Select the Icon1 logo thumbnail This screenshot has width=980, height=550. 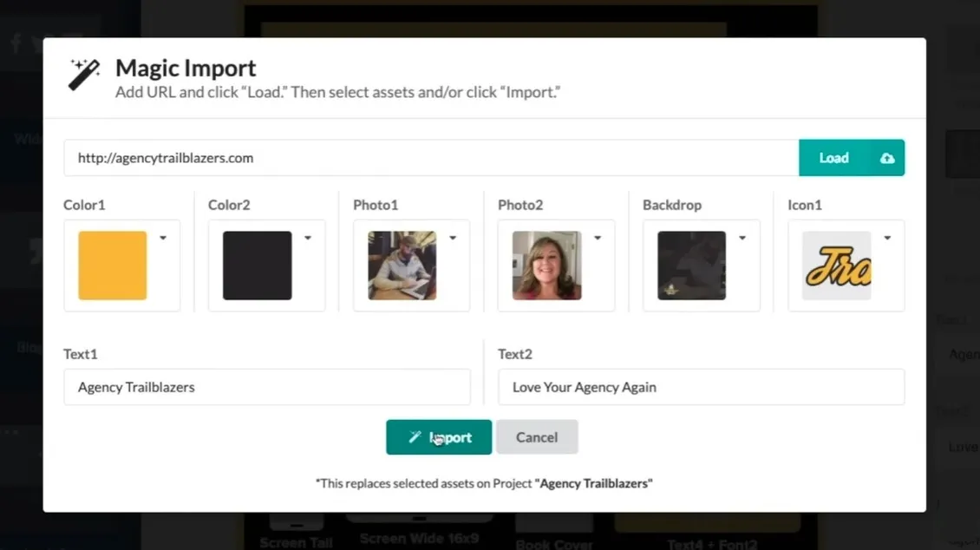837,265
